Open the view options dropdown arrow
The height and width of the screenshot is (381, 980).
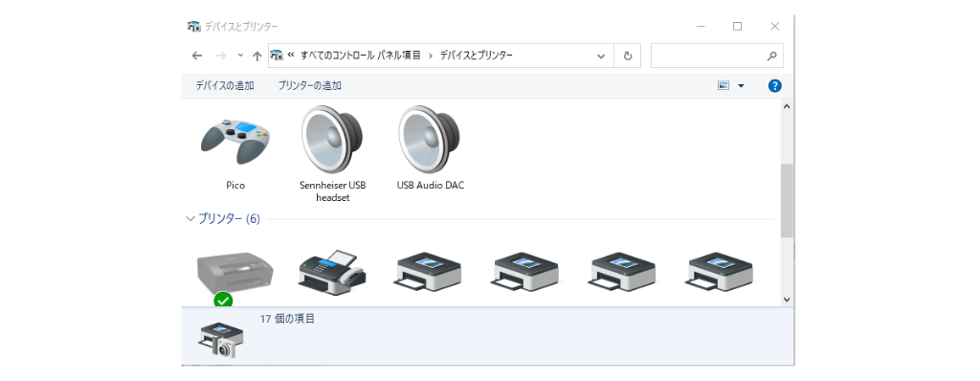click(x=742, y=86)
